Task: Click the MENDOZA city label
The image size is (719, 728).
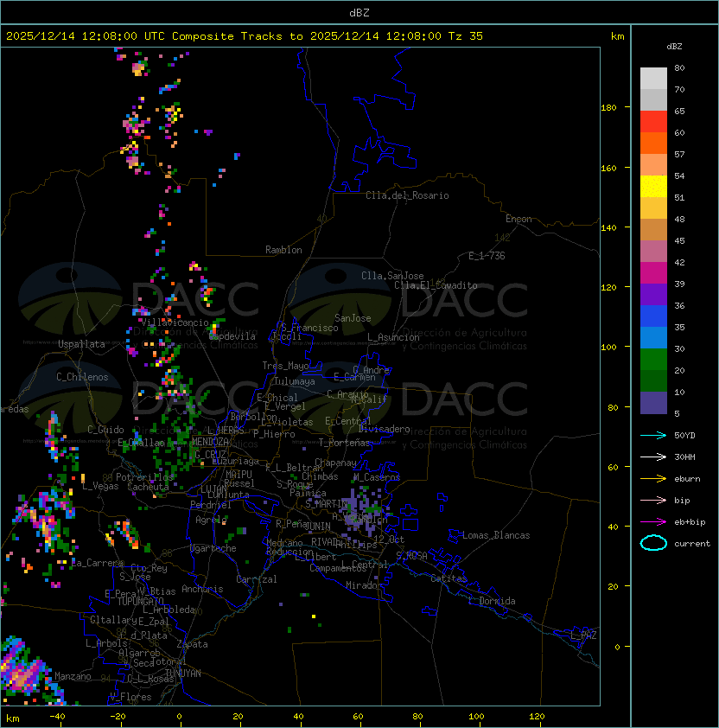Action: click(210, 442)
